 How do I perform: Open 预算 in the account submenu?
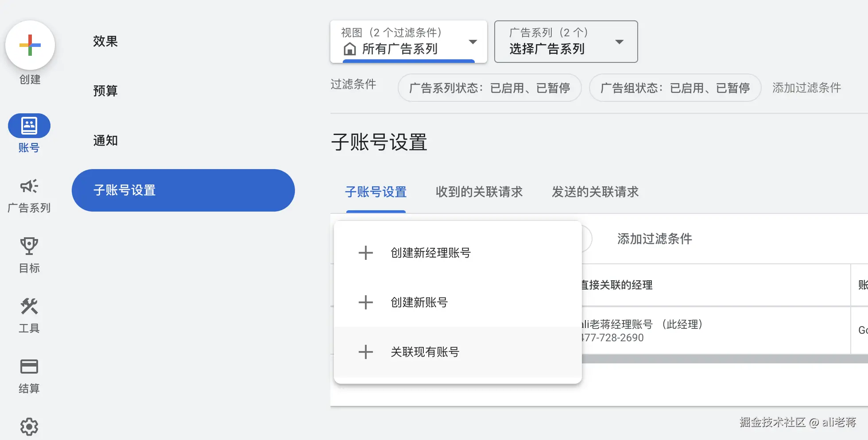click(x=105, y=91)
